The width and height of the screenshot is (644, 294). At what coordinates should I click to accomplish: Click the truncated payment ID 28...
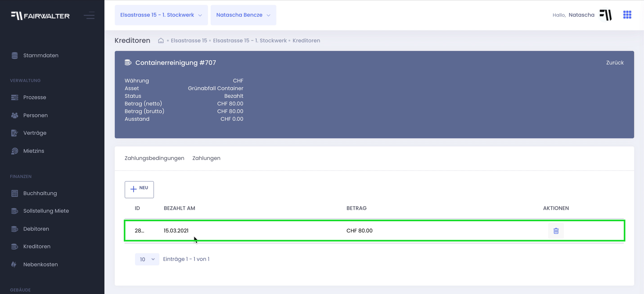pos(140,231)
